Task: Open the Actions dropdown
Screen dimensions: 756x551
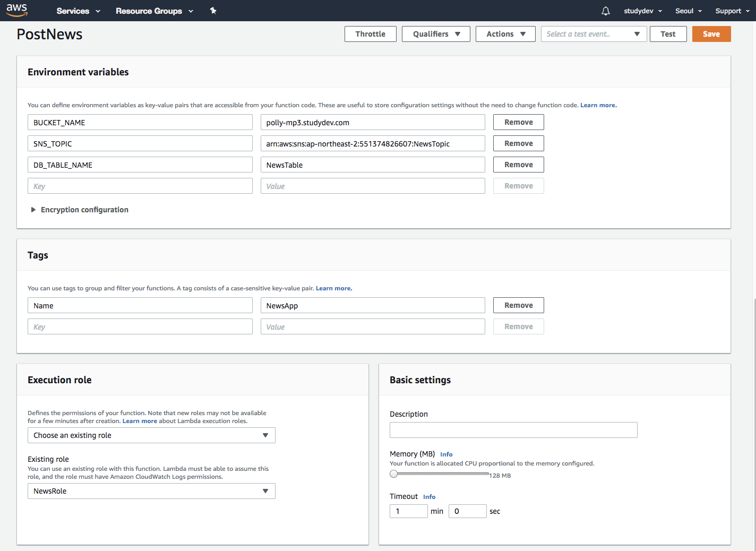Action: (505, 34)
